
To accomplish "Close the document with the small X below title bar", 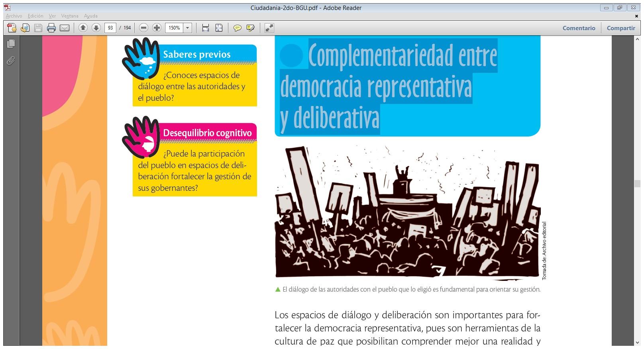I will (x=636, y=16).
